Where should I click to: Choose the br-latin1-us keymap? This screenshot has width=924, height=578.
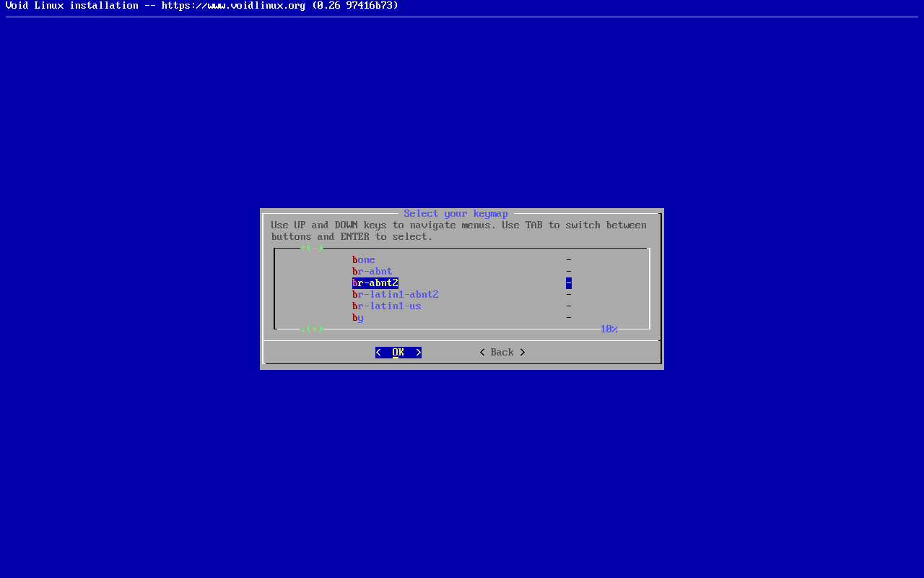pyautogui.click(x=387, y=306)
